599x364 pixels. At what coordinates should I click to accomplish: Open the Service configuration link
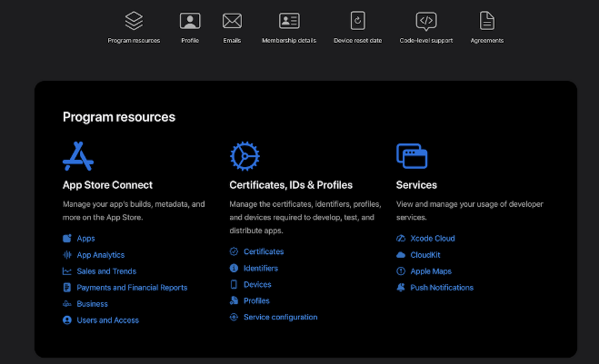coord(280,317)
